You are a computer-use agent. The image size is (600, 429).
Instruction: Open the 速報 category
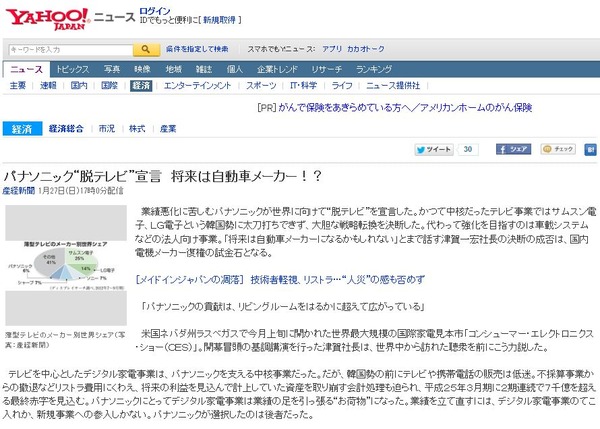pyautogui.click(x=48, y=86)
